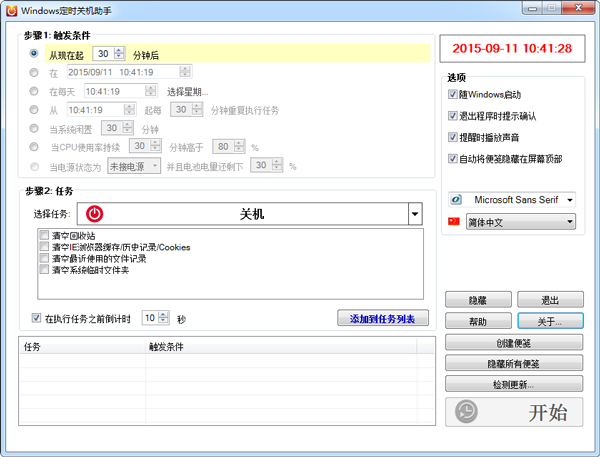This screenshot has height=457, width=600.
Task: Toggle 退出程序时提示确认 checkbox
Action: click(453, 116)
